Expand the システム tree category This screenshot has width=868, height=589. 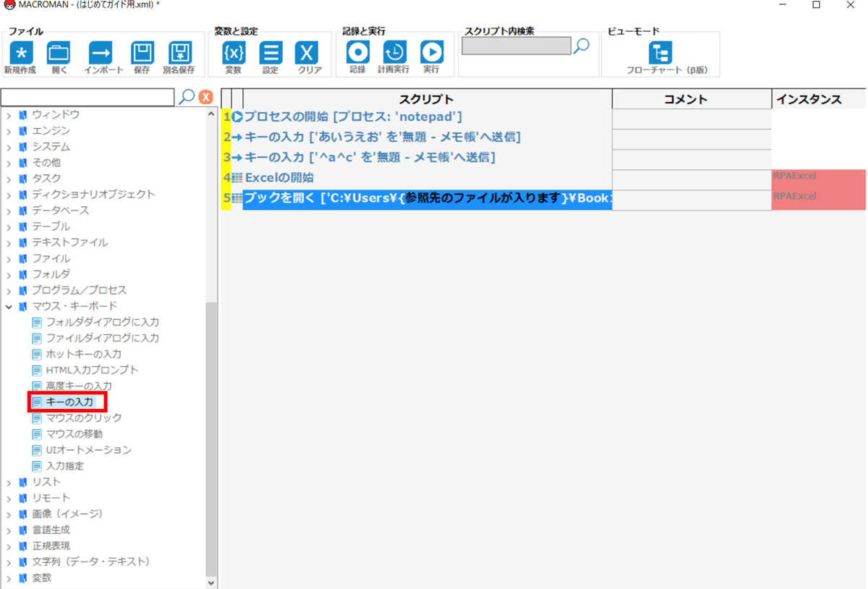[9, 147]
